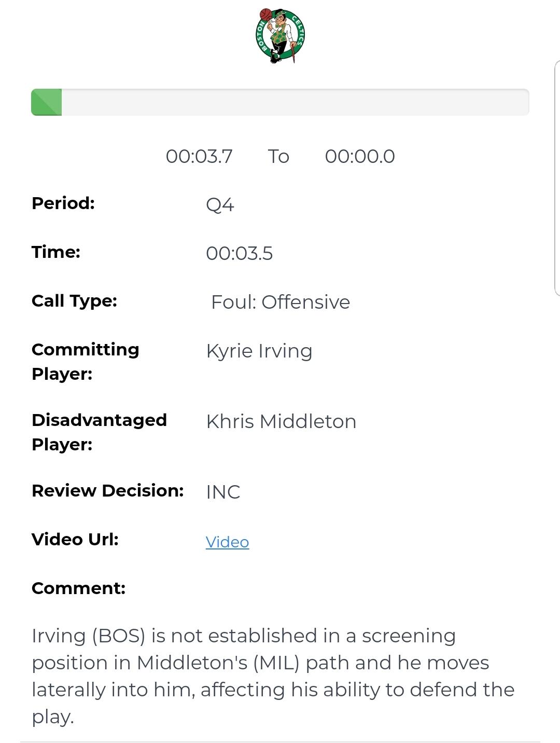The height and width of the screenshot is (743, 560).
Task: Open the Video link
Action: pyautogui.click(x=227, y=542)
